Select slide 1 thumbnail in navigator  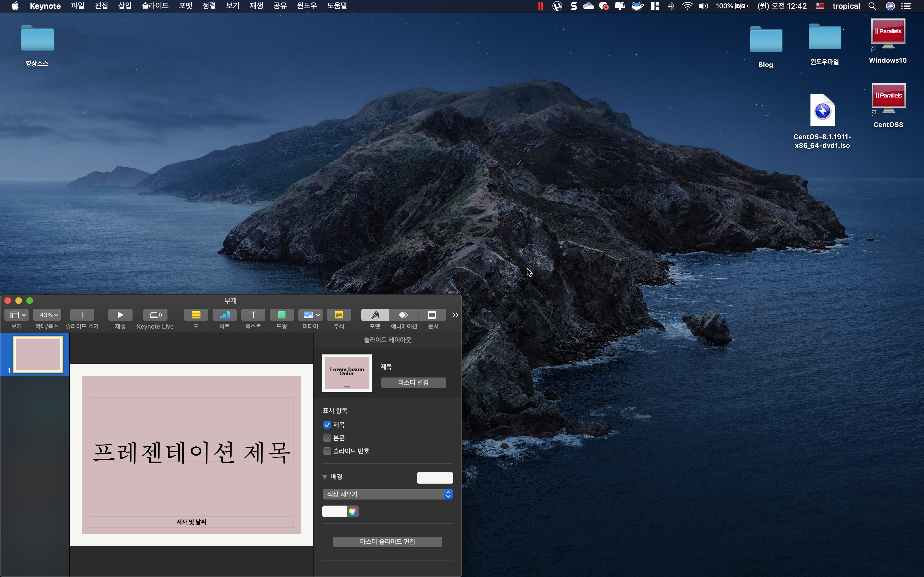(x=38, y=354)
